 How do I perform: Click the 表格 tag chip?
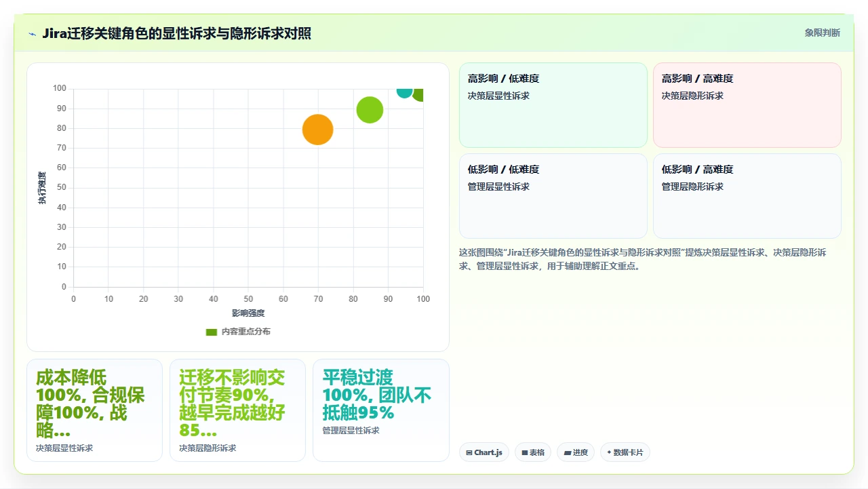533,452
